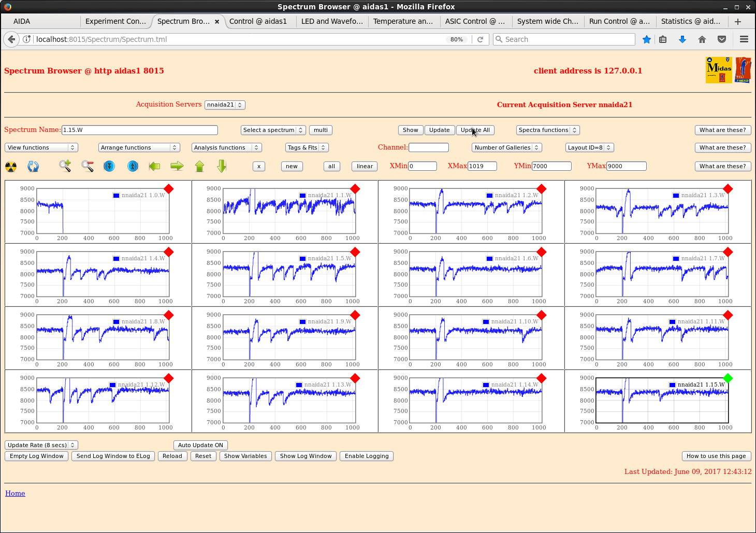Click red diamond marker on nnaida21 1.5.W
Image resolution: width=756 pixels, height=533 pixels.
[355, 252]
